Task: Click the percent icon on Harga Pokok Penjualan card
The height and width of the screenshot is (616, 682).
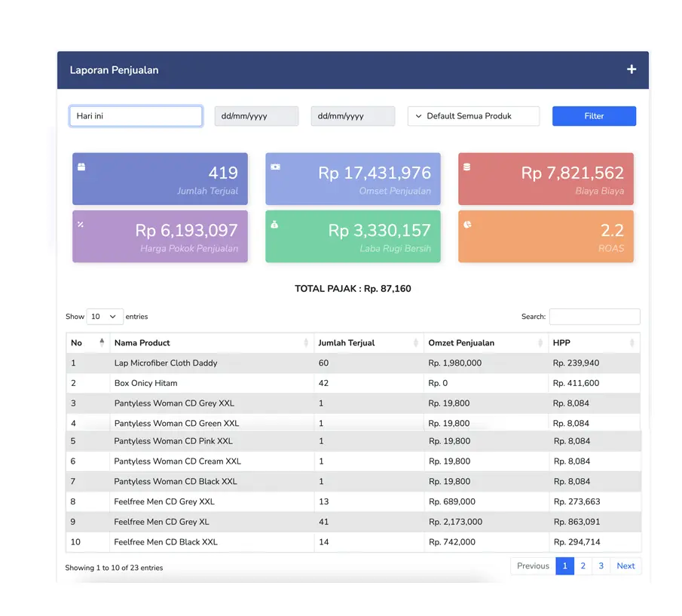Action: point(81,224)
